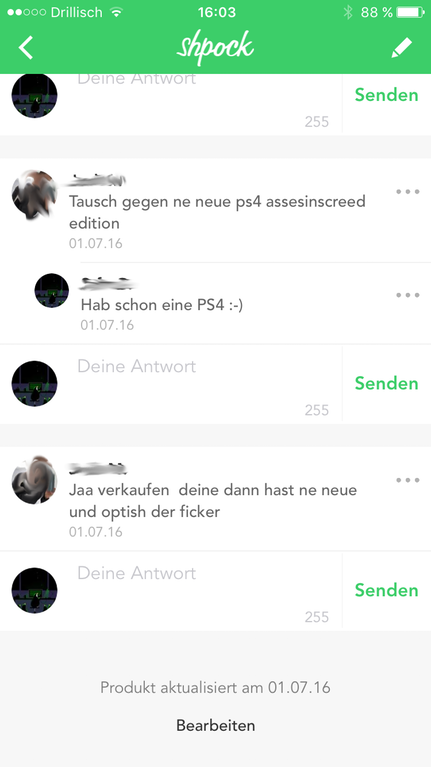Open options dots for 'Hab schon eine PS4' reply

(x=408, y=295)
